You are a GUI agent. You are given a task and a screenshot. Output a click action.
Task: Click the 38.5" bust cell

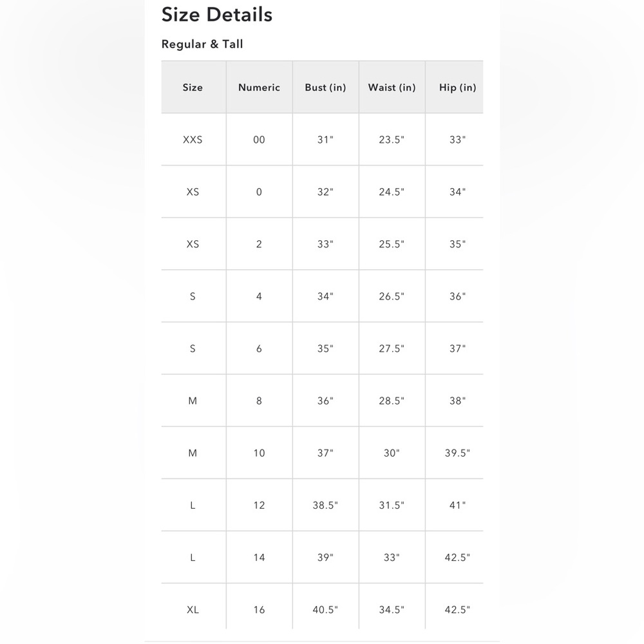pyautogui.click(x=325, y=505)
